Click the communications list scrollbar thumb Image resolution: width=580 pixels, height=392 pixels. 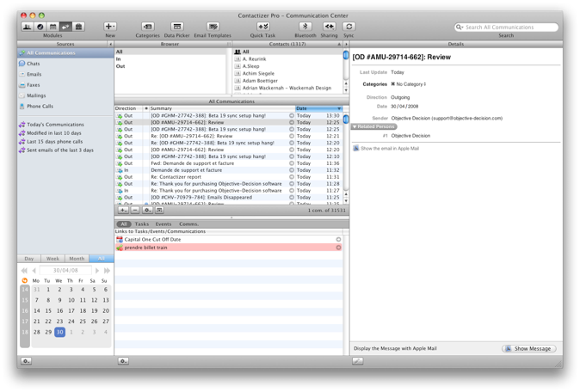point(346,119)
